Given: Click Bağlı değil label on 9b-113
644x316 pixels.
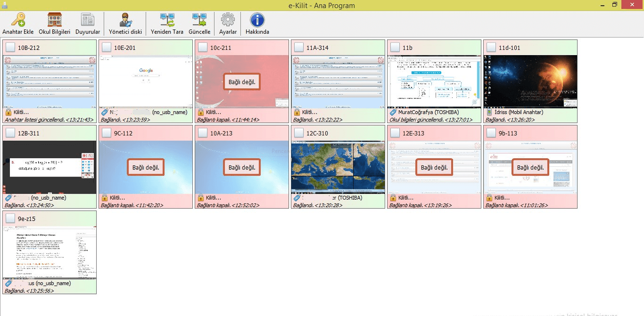Looking at the screenshot, I should point(530,168).
